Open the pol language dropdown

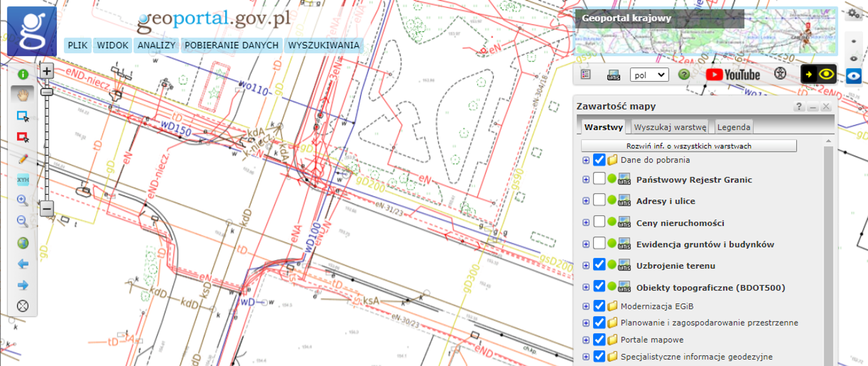pyautogui.click(x=649, y=75)
